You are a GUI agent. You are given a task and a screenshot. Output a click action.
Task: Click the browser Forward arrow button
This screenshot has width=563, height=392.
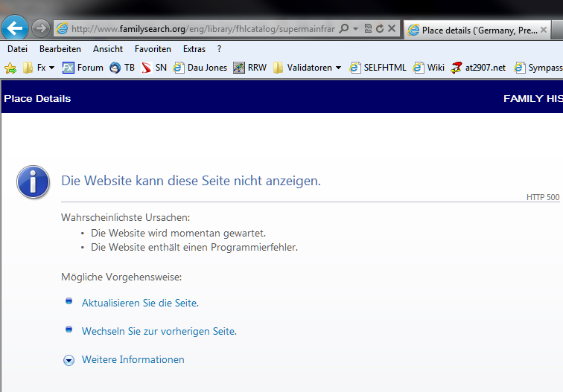coord(41,29)
